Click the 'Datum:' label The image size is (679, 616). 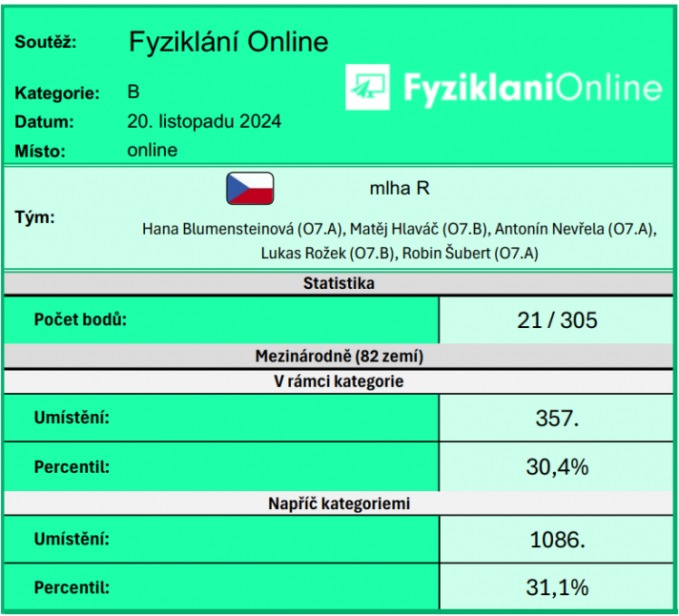point(44,122)
